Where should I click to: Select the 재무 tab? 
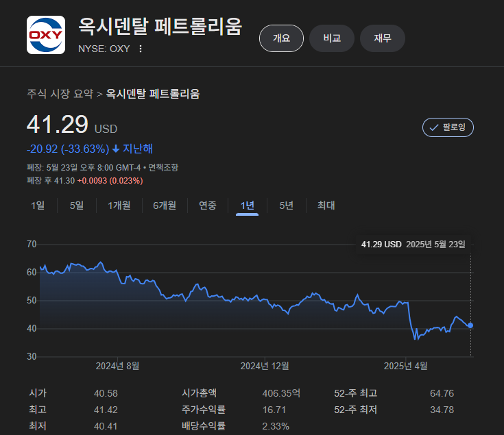[x=383, y=38]
